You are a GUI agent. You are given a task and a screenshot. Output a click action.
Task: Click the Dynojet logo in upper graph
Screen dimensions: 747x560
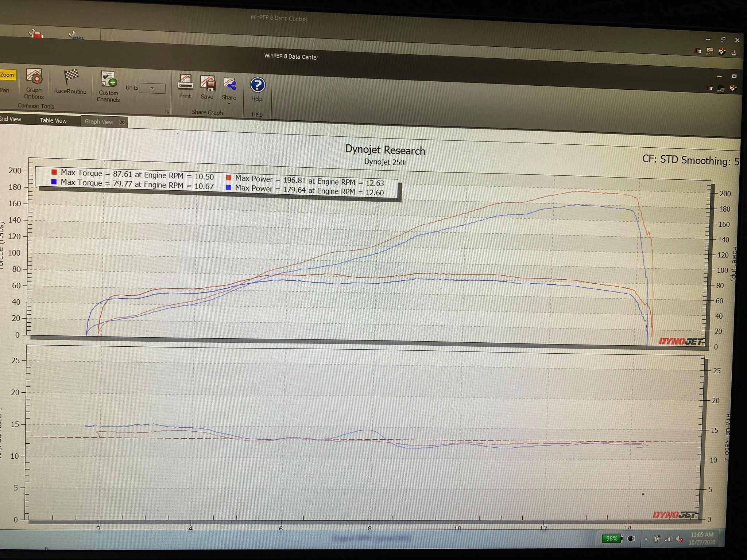click(681, 342)
